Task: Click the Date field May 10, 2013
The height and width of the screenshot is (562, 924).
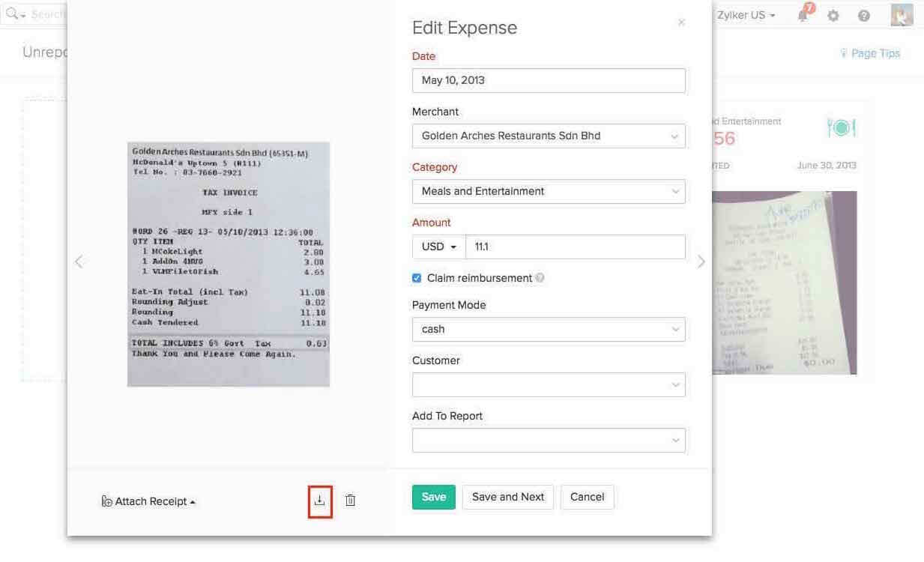Action: pos(549,80)
